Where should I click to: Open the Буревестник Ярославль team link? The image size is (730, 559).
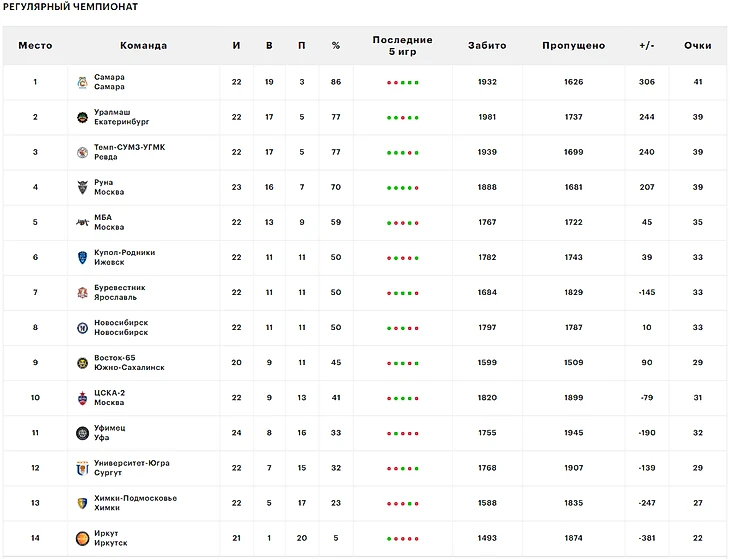tap(117, 292)
